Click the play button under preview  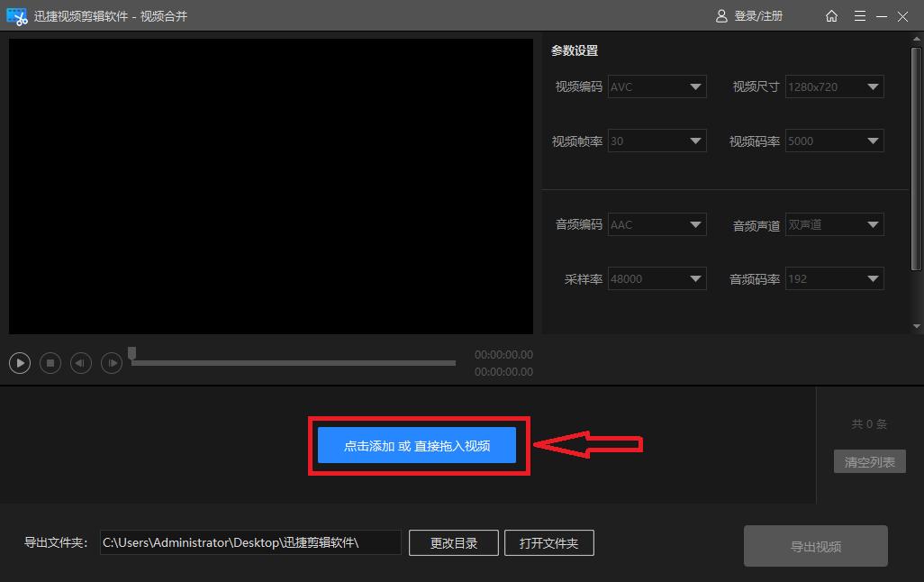pos(19,362)
